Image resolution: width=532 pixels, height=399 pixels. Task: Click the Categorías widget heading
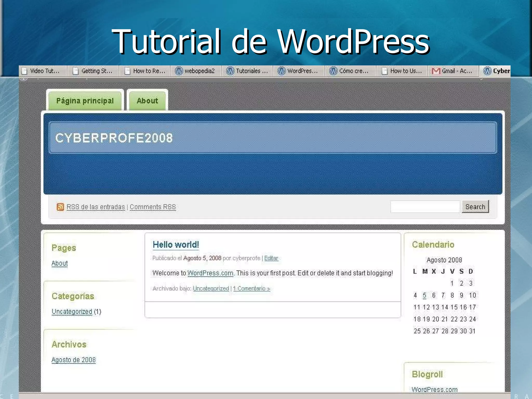73,296
